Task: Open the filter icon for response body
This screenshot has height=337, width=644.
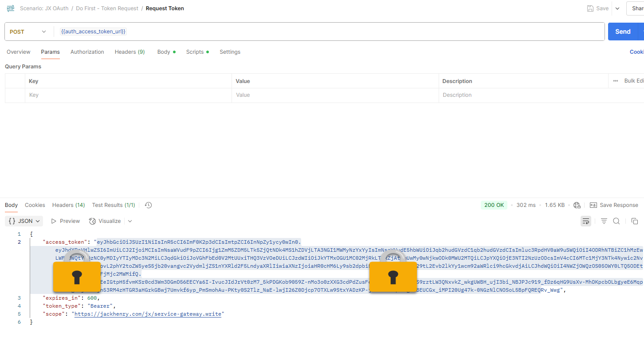Action: click(x=604, y=221)
